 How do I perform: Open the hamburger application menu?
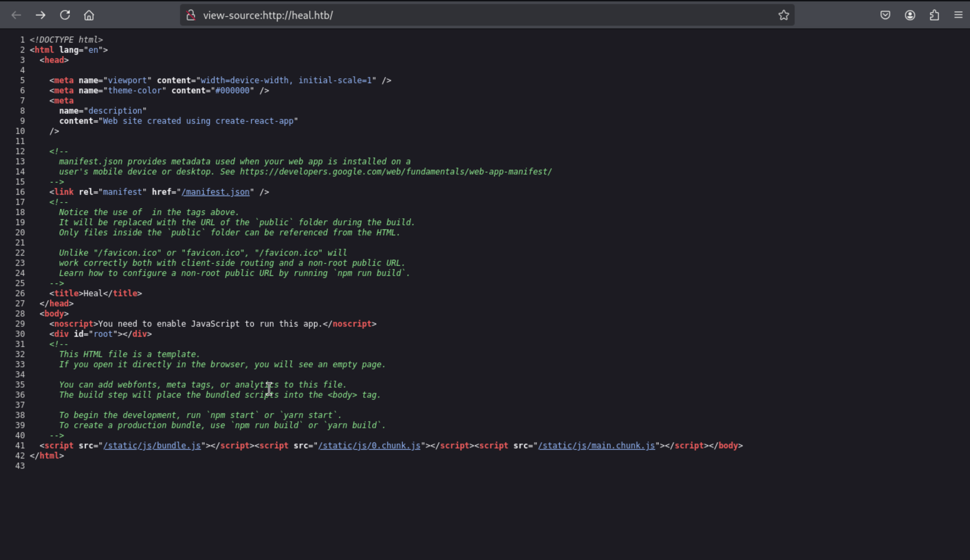click(x=958, y=15)
